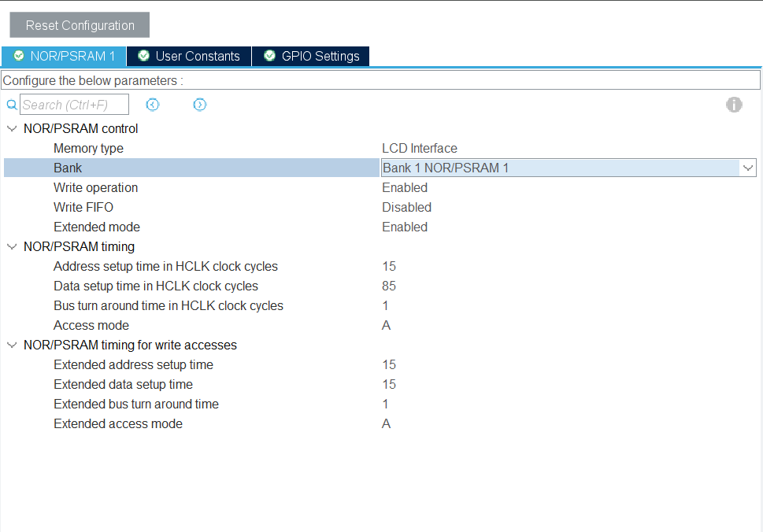Screen dimensions: 763x532
Task: Select Bus turn around time in HCLK cycles
Action: (x=169, y=306)
